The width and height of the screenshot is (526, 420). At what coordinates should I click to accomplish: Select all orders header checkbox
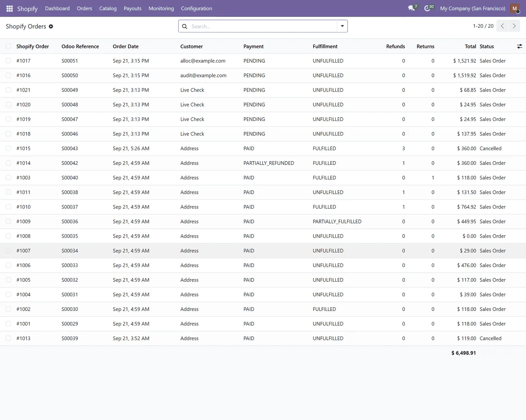(8, 46)
